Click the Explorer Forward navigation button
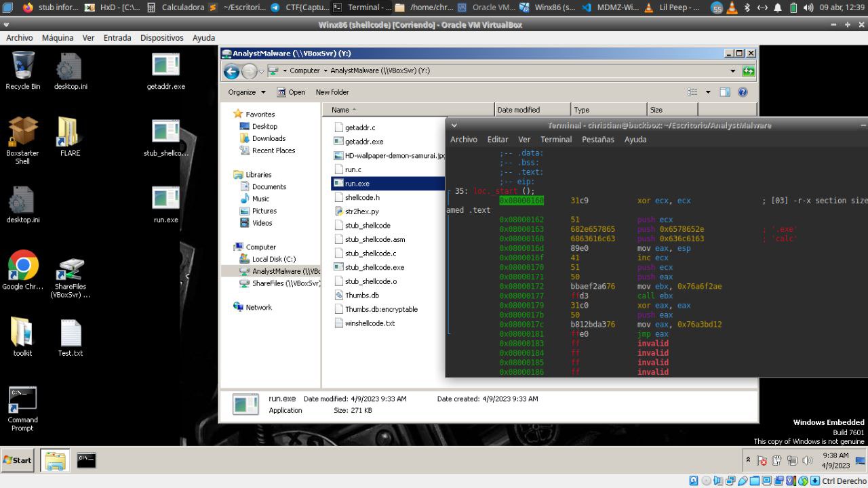This screenshot has height=488, width=868. tap(249, 71)
